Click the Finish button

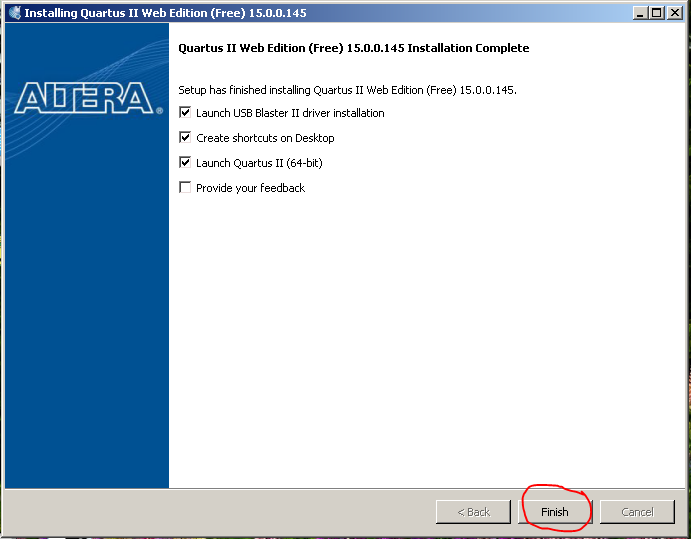pos(555,512)
